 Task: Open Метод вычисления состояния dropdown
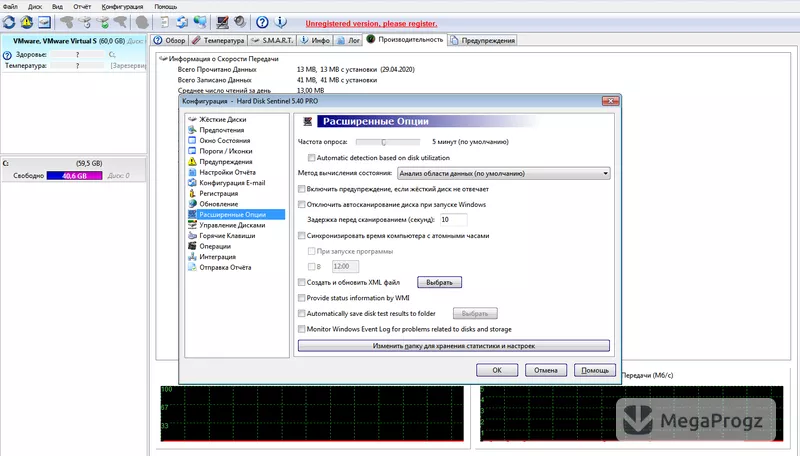[503, 173]
